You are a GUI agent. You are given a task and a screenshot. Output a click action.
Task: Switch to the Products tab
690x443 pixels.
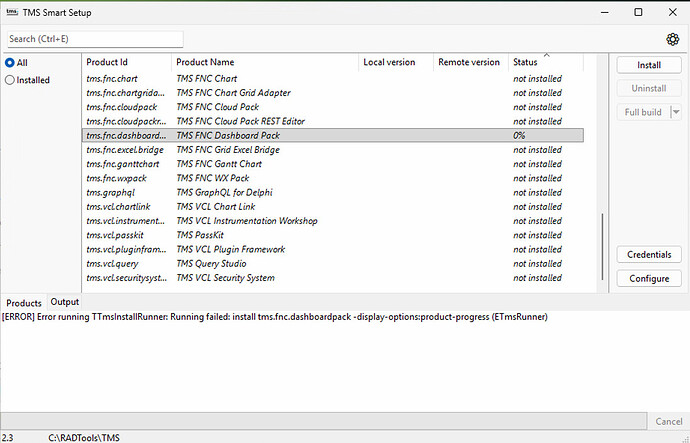(x=24, y=302)
